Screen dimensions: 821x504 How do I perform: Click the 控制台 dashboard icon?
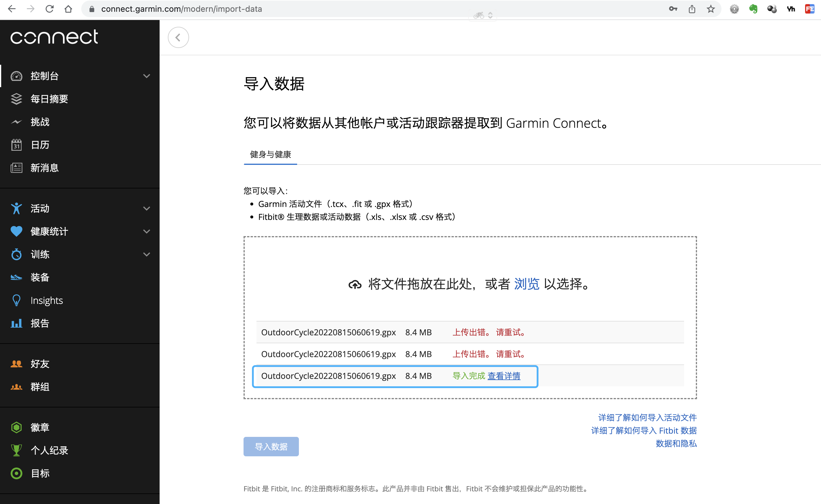tap(16, 75)
